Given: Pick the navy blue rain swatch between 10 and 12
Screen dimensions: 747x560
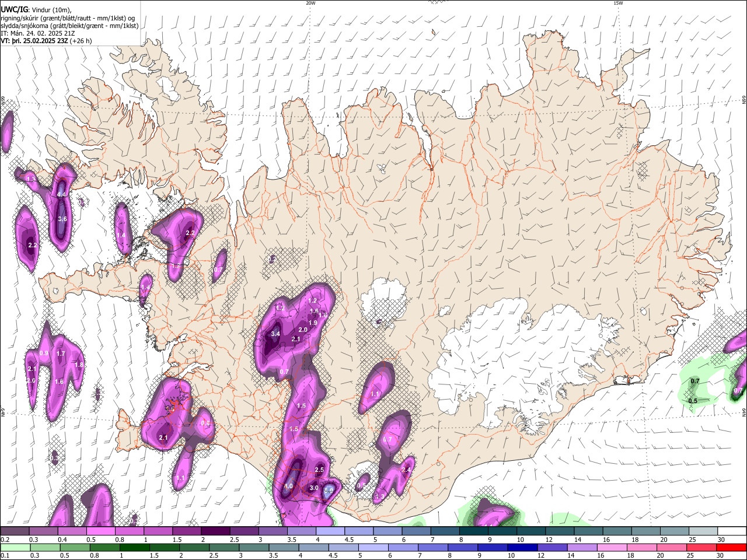Looking at the screenshot, I should pyautogui.click(x=522, y=547).
